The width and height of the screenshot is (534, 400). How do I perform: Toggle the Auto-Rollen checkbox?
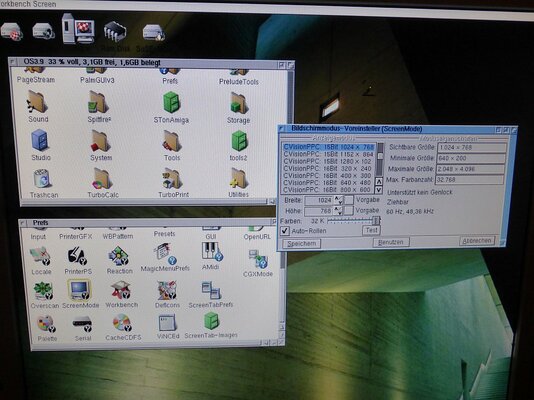coord(284,231)
